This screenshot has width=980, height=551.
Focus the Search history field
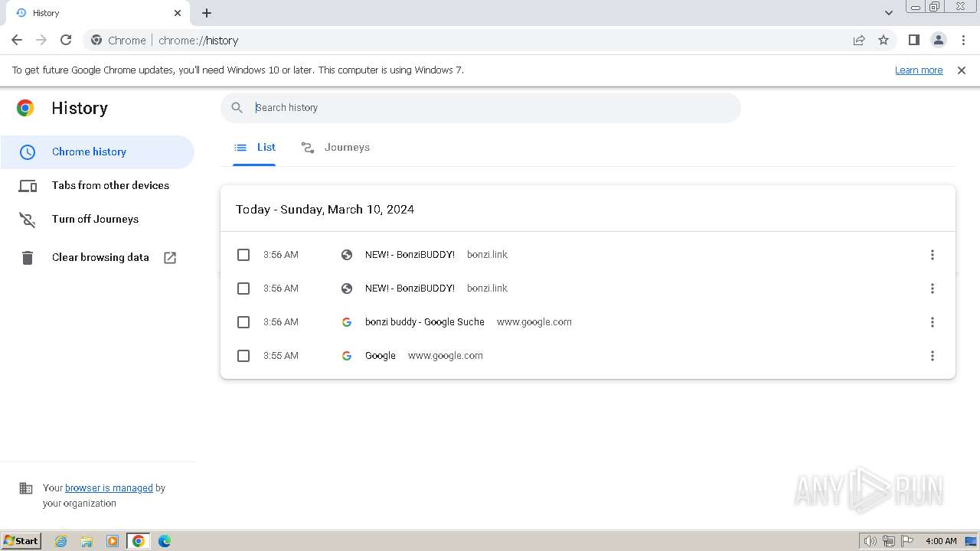click(x=481, y=108)
